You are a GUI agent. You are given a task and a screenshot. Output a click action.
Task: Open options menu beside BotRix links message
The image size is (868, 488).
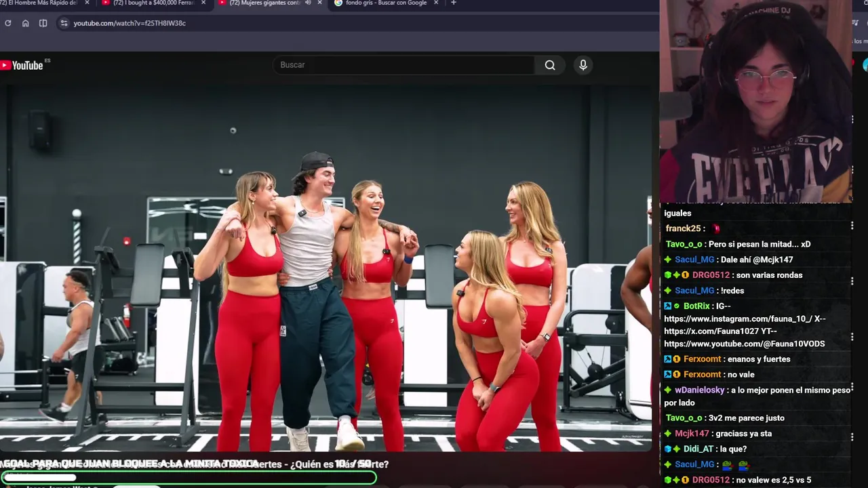click(x=852, y=337)
